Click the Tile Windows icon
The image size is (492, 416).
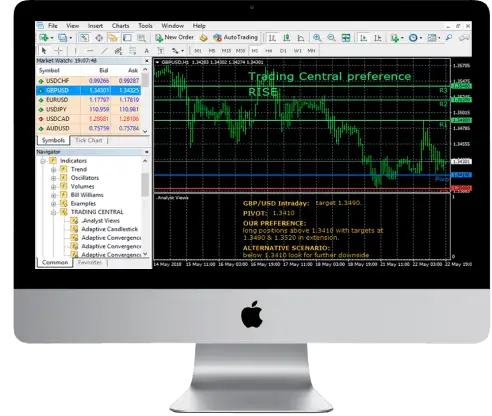(x=346, y=38)
